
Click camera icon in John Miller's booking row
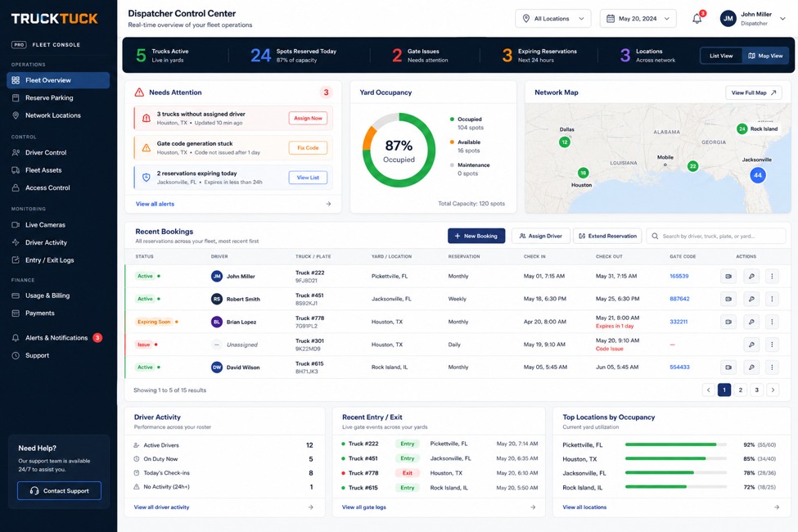728,277
